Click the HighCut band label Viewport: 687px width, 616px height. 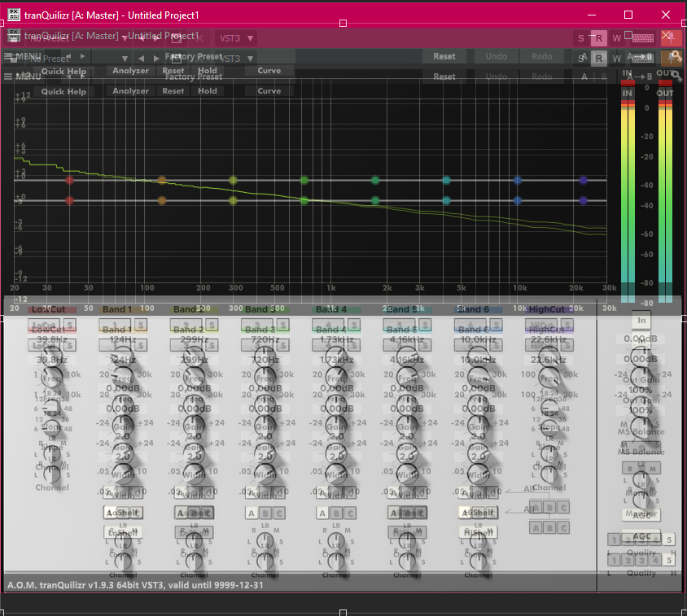[x=546, y=310]
